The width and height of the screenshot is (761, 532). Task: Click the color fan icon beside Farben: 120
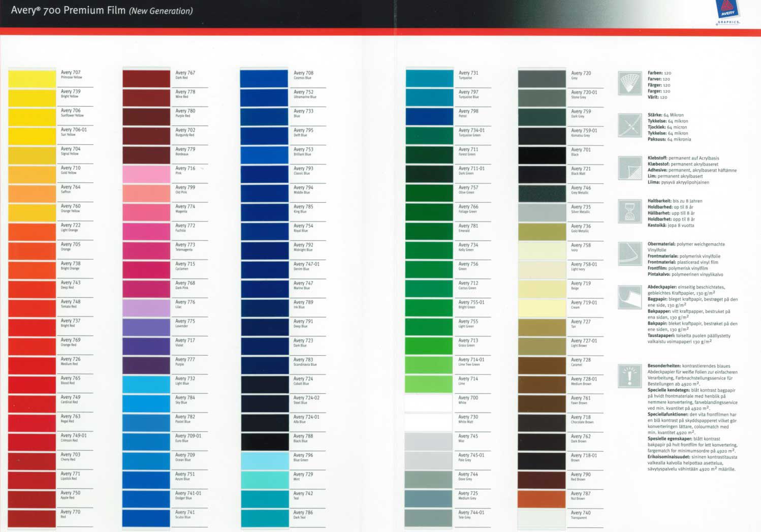(630, 83)
